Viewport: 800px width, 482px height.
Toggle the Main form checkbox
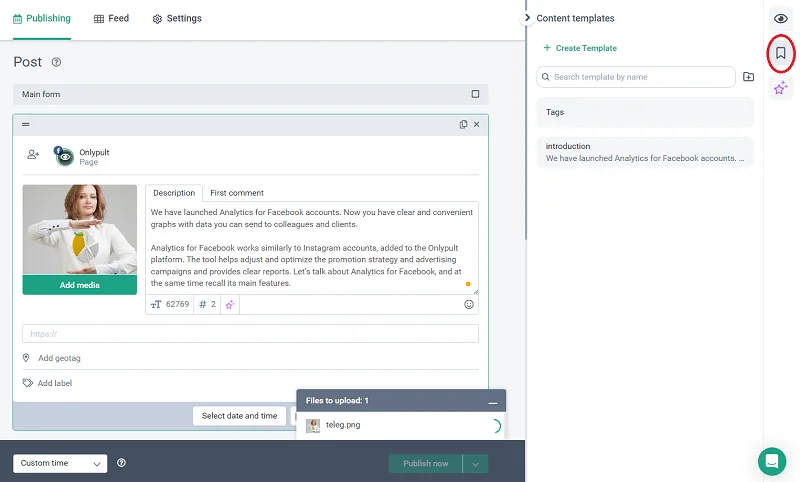475,95
